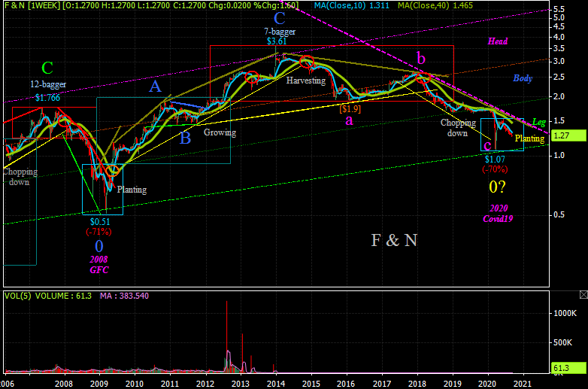Viewport: 588px width, 389px height.
Task: Select the 2020 Covid19 annotation text
Action: click(x=498, y=213)
